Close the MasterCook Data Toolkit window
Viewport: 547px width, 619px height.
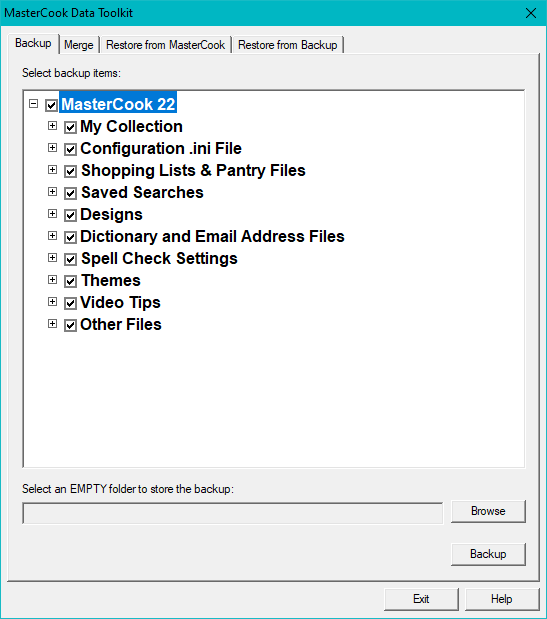point(531,13)
